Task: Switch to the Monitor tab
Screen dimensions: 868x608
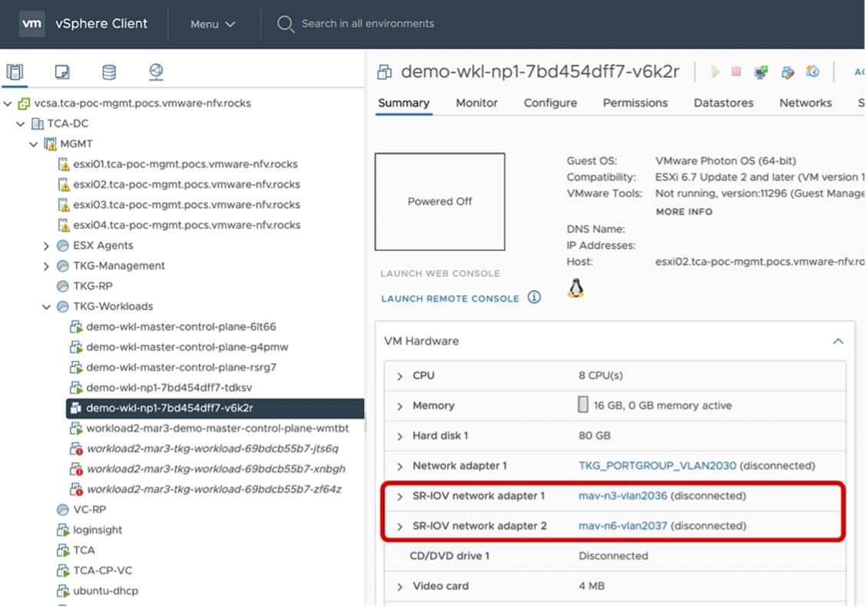Action: click(x=476, y=103)
